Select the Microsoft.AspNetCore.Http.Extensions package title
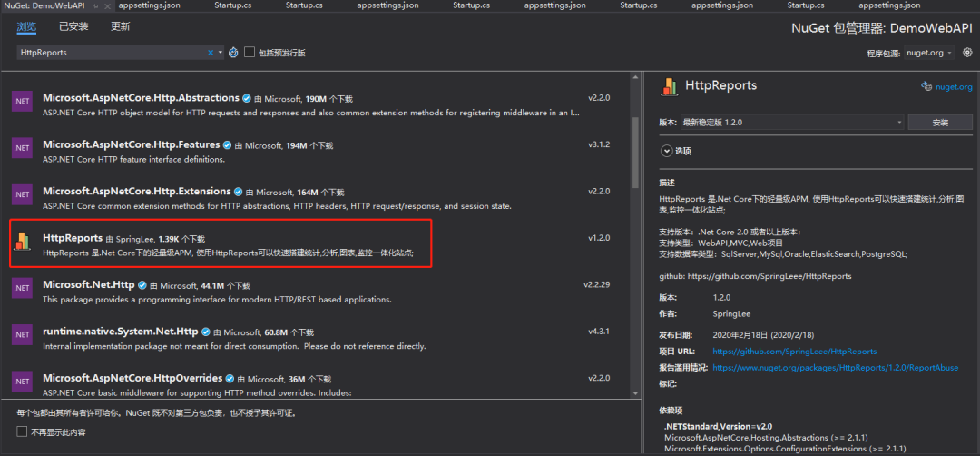 pos(137,191)
